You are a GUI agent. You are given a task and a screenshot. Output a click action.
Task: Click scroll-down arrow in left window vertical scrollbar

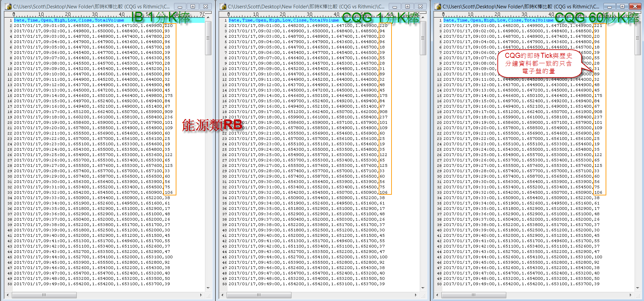pos(208,288)
